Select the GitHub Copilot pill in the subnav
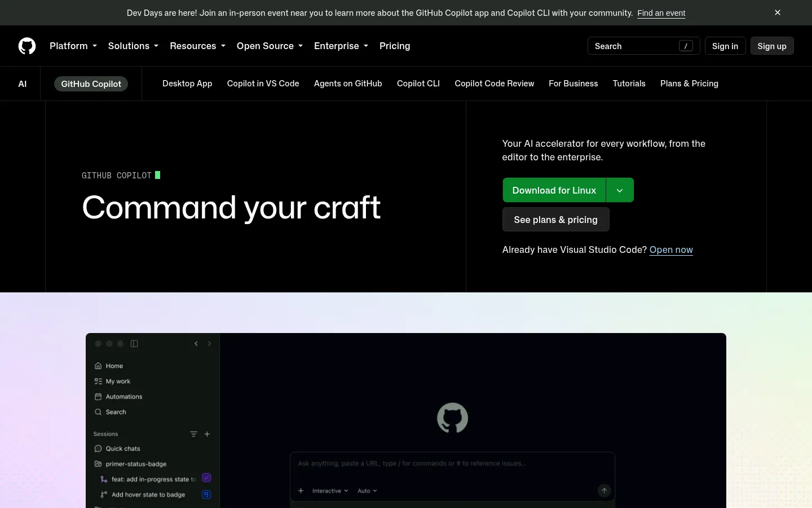The height and width of the screenshot is (508, 812). (x=91, y=84)
